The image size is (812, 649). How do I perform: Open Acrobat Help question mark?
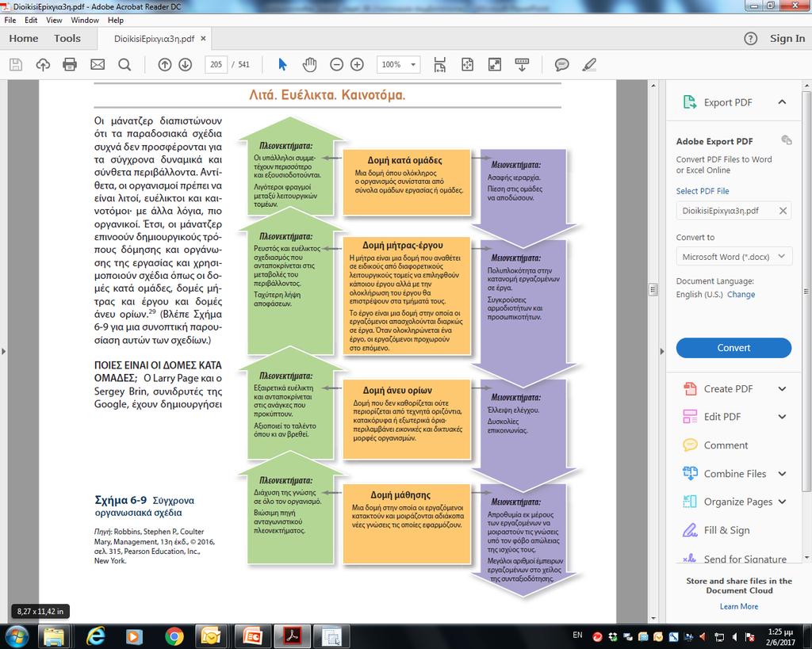(750, 39)
